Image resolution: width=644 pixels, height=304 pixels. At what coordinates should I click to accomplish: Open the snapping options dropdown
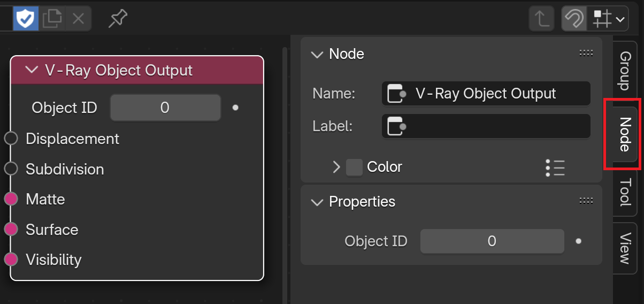(608, 19)
